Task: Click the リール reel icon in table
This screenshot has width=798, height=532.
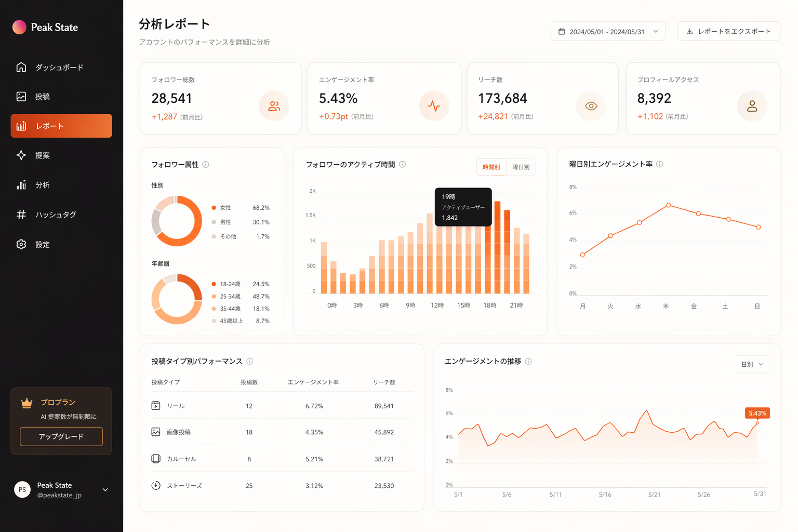Action: 156,406
